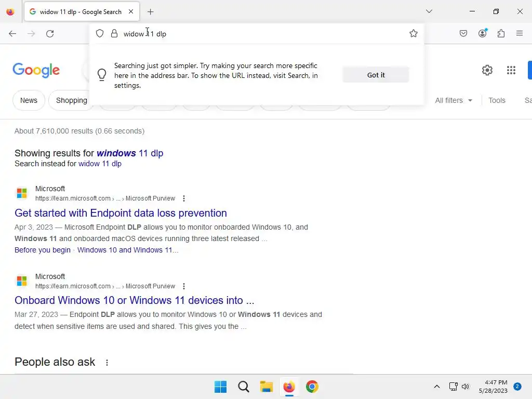This screenshot has height=399, width=532.
Task: Show hidden system tray icons
Action: click(x=437, y=387)
